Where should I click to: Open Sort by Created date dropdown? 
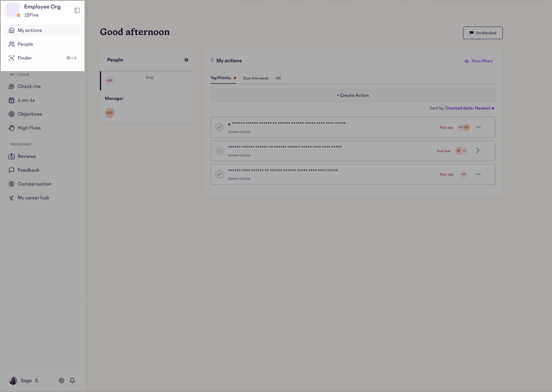[x=469, y=108]
